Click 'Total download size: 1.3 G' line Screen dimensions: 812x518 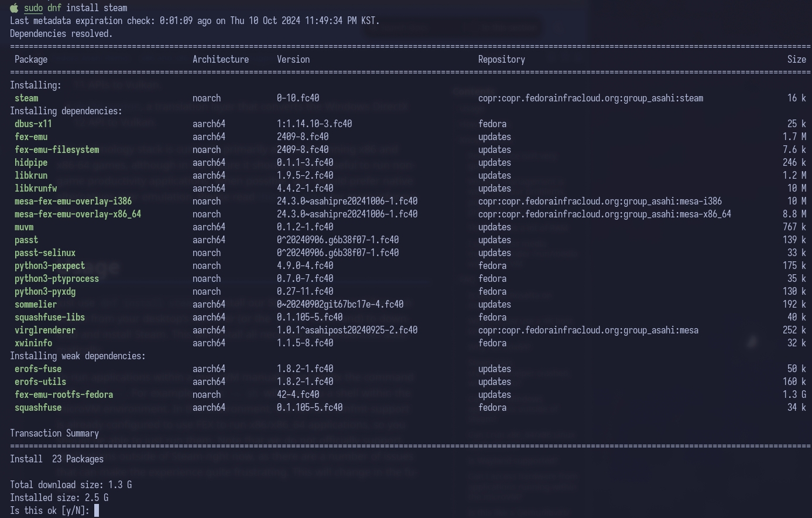tap(71, 485)
